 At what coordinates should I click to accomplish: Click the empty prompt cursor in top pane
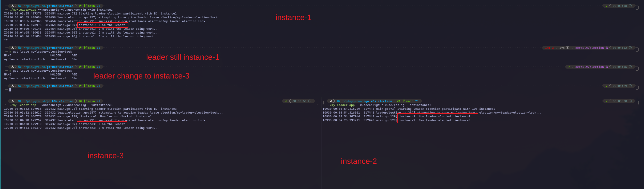pyautogui.click(x=10, y=89)
